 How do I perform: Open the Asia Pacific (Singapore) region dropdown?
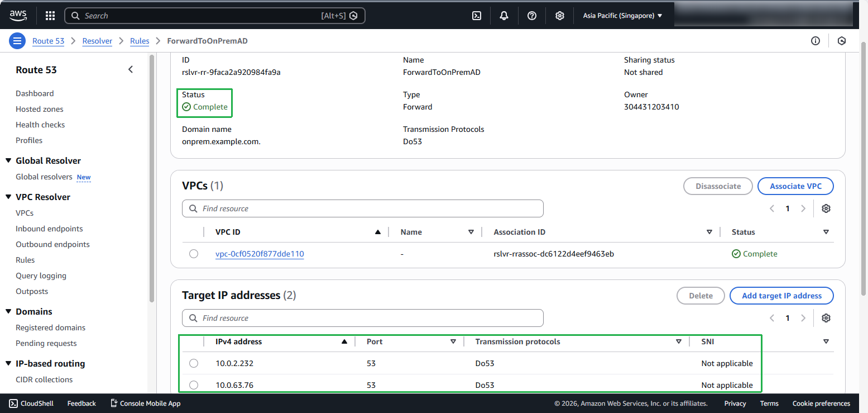point(622,16)
